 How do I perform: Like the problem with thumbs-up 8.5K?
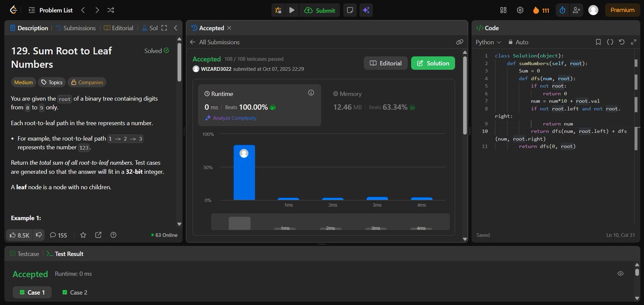(x=20, y=235)
